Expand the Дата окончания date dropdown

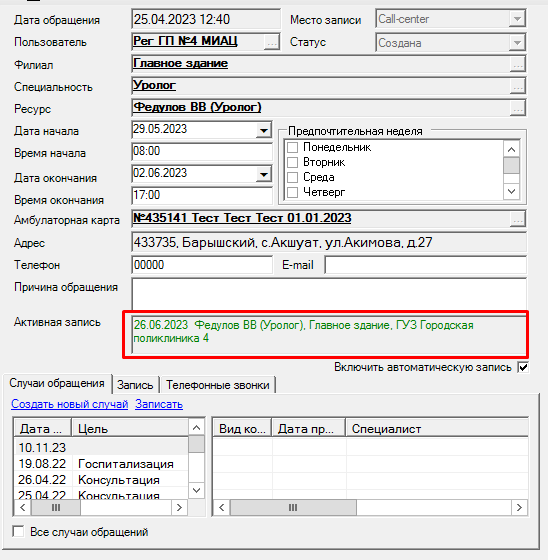[264, 175]
